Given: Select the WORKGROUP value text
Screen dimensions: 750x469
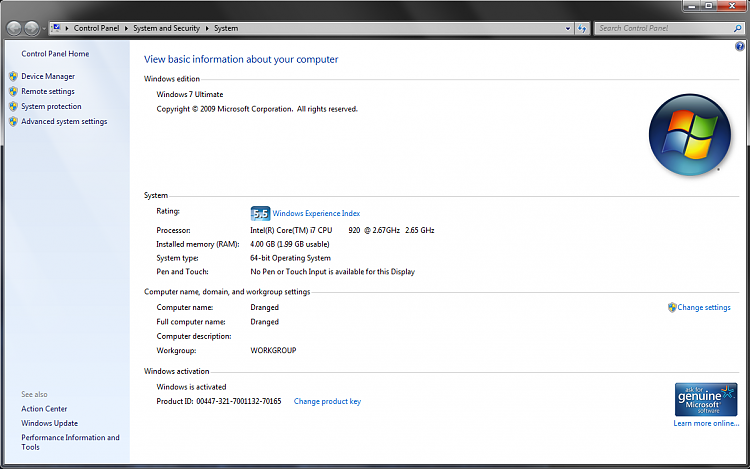Looking at the screenshot, I should tap(273, 350).
